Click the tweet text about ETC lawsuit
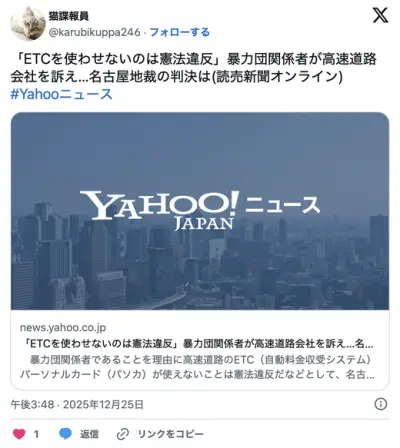 [194, 68]
